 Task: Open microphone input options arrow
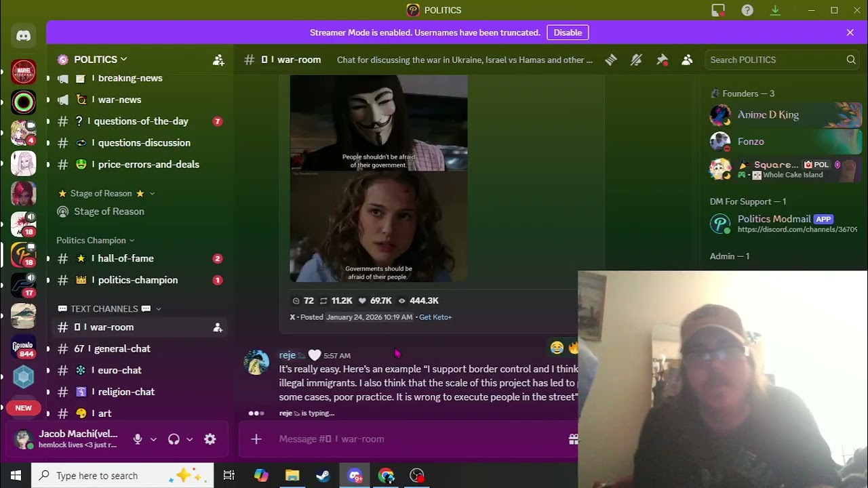click(153, 439)
